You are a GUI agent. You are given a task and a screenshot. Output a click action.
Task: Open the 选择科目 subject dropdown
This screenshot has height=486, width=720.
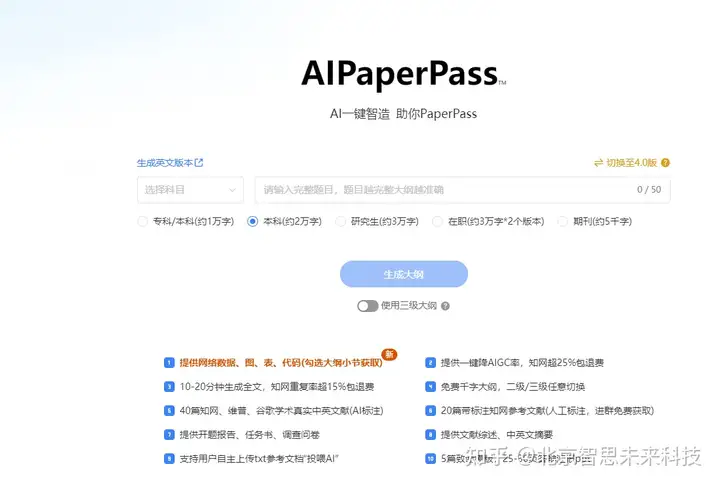click(190, 190)
